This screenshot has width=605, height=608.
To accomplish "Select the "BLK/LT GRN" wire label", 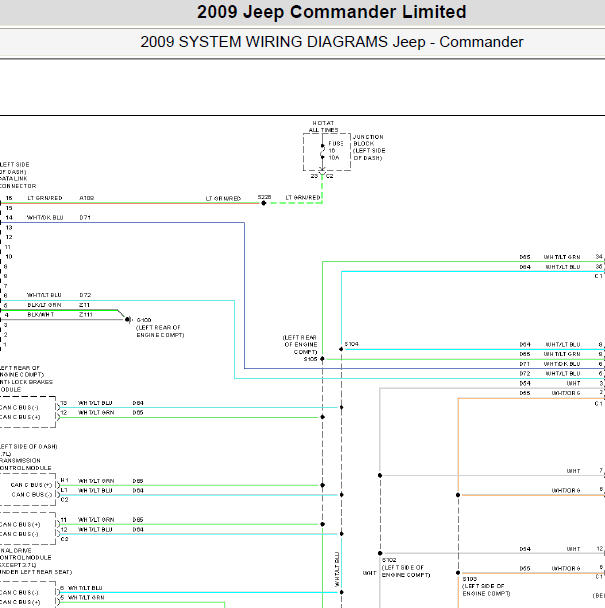I will [x=44, y=305].
